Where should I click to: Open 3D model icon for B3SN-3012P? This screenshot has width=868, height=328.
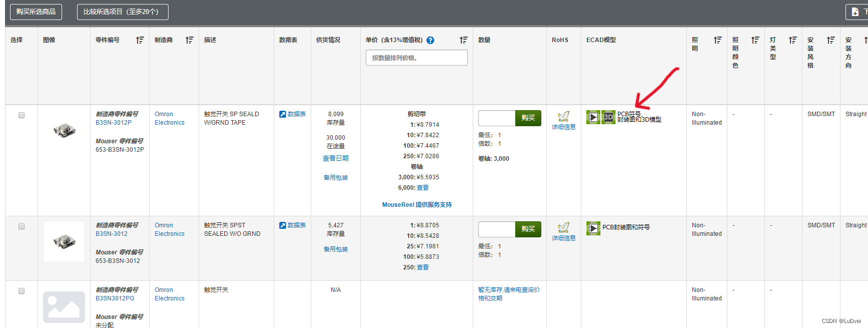608,117
